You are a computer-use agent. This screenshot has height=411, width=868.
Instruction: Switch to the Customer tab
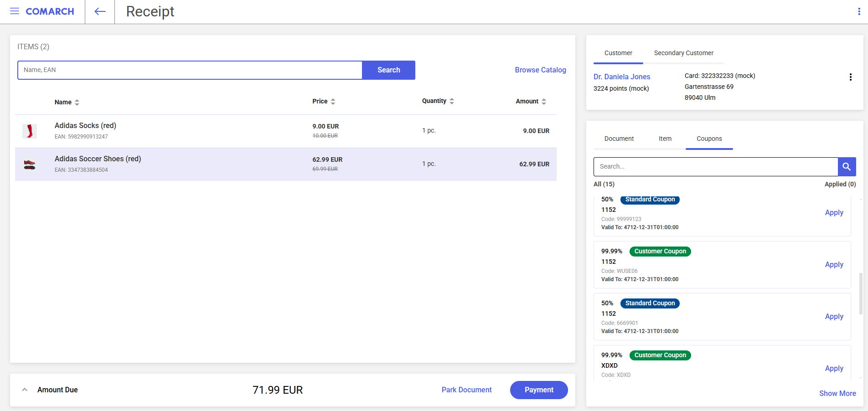[x=618, y=53]
